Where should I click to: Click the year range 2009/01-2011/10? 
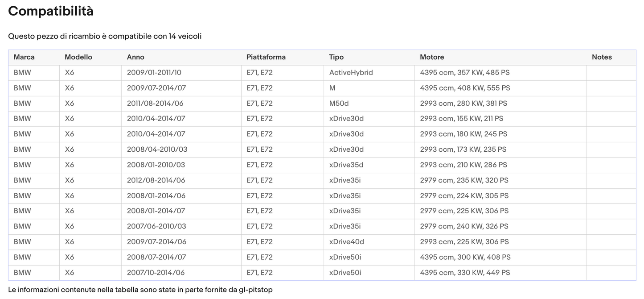154,73
